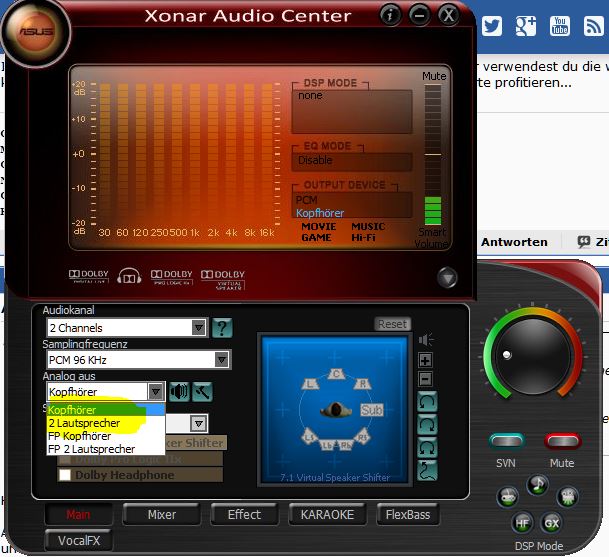Open RSS feed icon in browser page
Screen dimensions: 609x557
point(593,26)
